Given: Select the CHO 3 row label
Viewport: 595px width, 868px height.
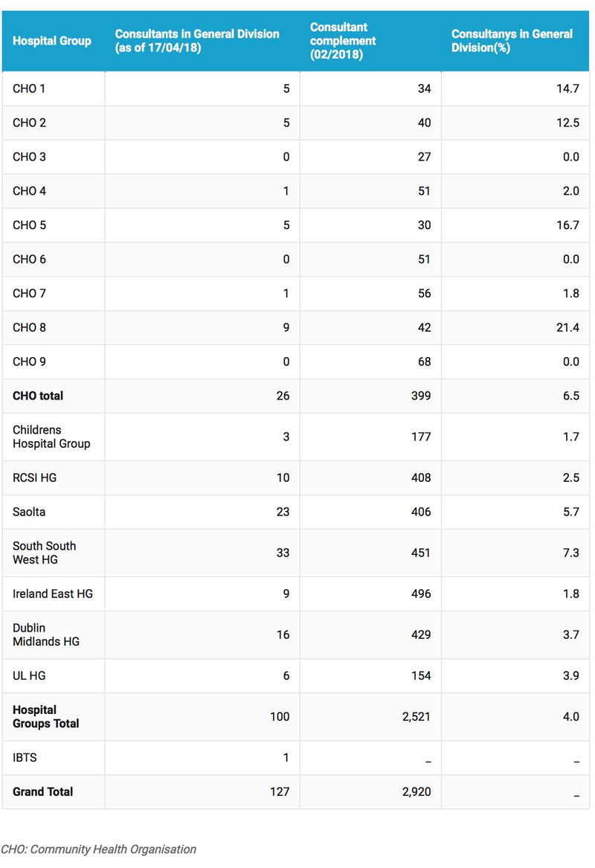Looking at the screenshot, I should [29, 157].
